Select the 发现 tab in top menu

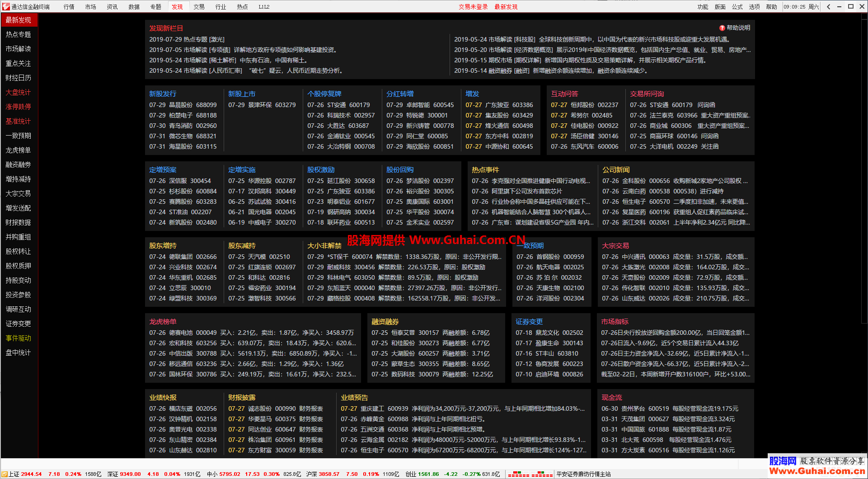178,7
